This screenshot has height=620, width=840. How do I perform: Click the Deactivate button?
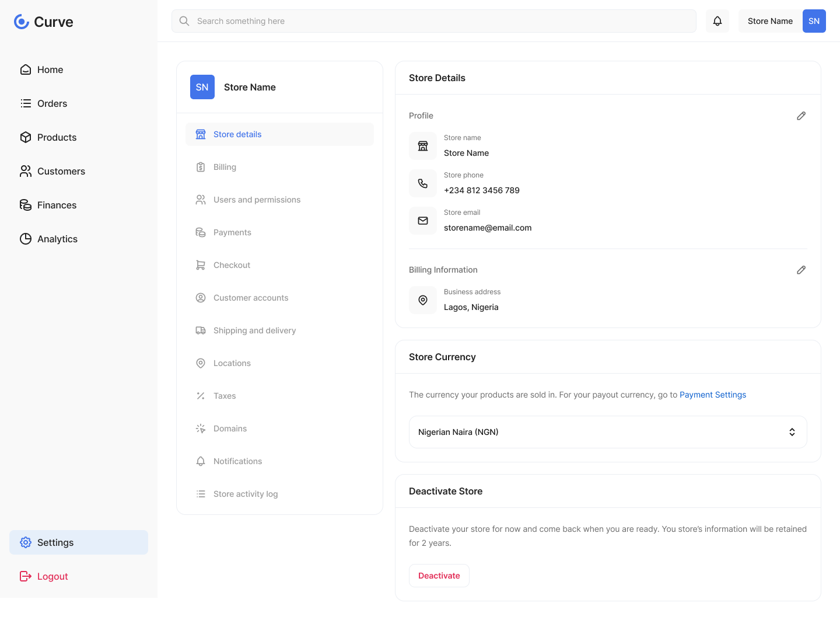(x=439, y=576)
